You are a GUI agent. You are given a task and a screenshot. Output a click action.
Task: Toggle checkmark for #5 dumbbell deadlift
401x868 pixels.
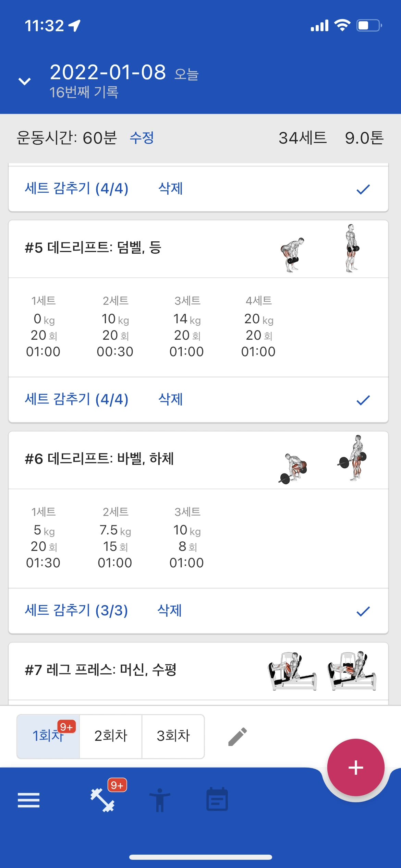(363, 400)
